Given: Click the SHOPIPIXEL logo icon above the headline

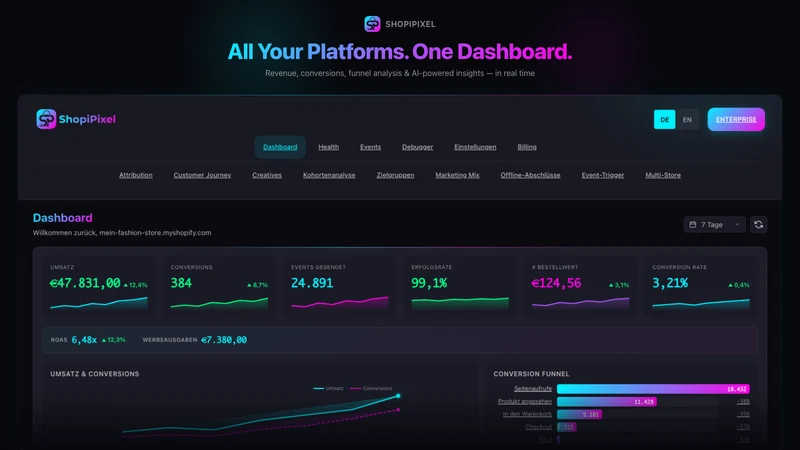Looking at the screenshot, I should pyautogui.click(x=372, y=24).
